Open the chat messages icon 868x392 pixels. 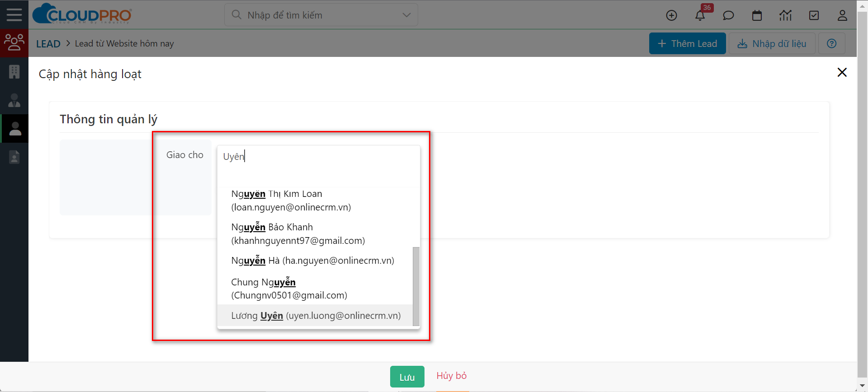728,15
